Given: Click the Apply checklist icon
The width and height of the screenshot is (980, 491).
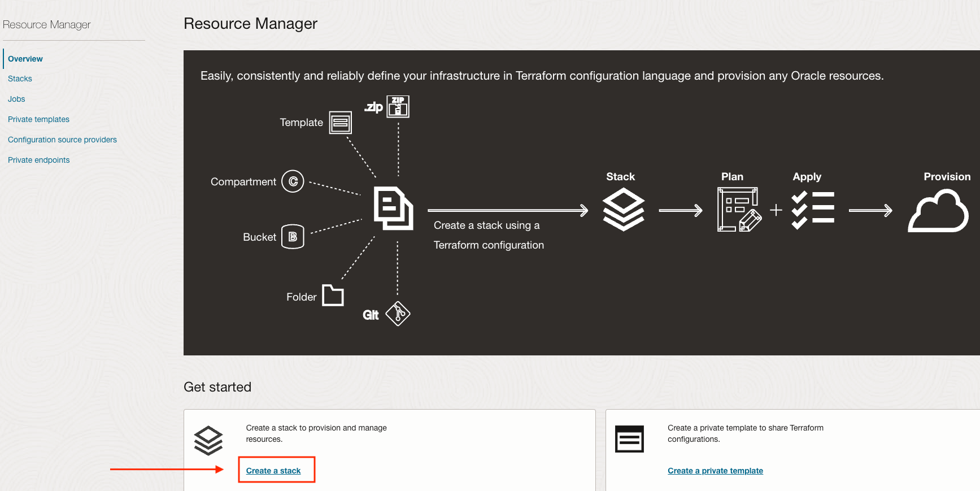Looking at the screenshot, I should [813, 210].
